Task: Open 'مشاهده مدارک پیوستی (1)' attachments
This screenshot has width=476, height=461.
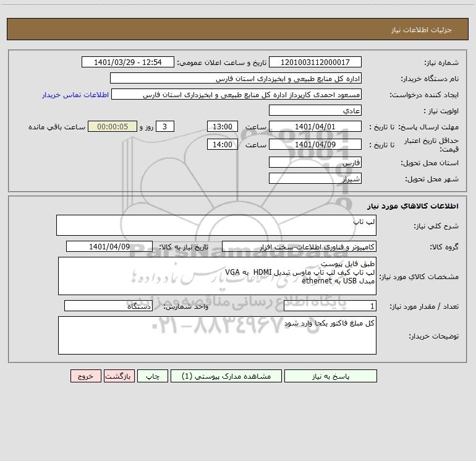Action: coord(226,376)
